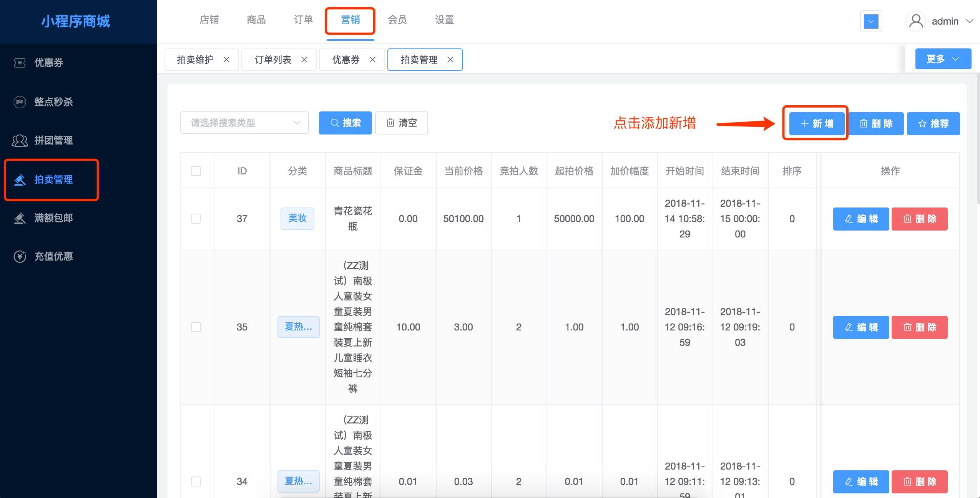Click the 50100.00 current price cell
This screenshot has height=498, width=980.
463,219
